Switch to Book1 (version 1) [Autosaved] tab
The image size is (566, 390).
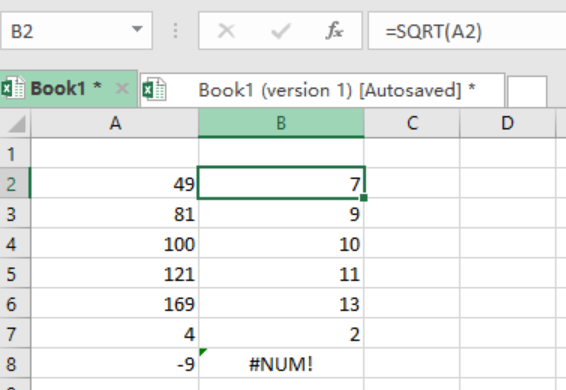click(x=322, y=90)
